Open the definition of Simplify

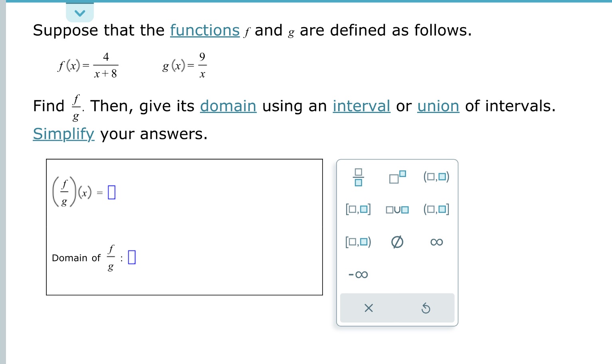(63, 134)
